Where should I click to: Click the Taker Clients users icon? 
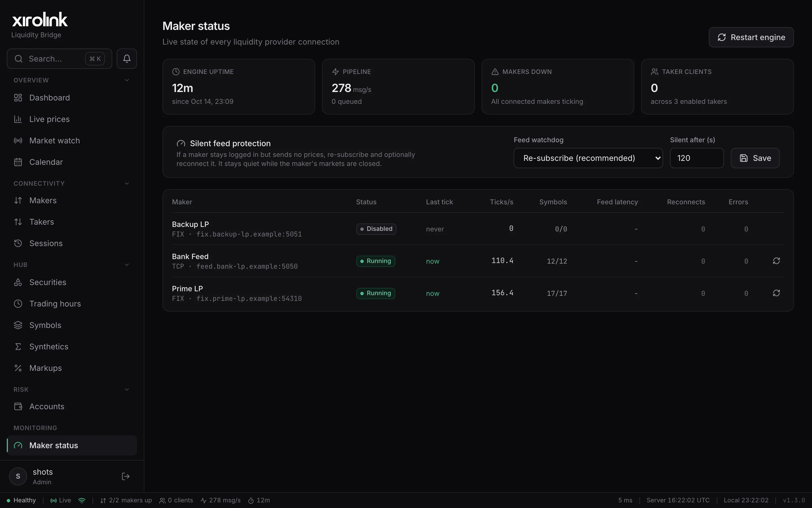click(654, 72)
